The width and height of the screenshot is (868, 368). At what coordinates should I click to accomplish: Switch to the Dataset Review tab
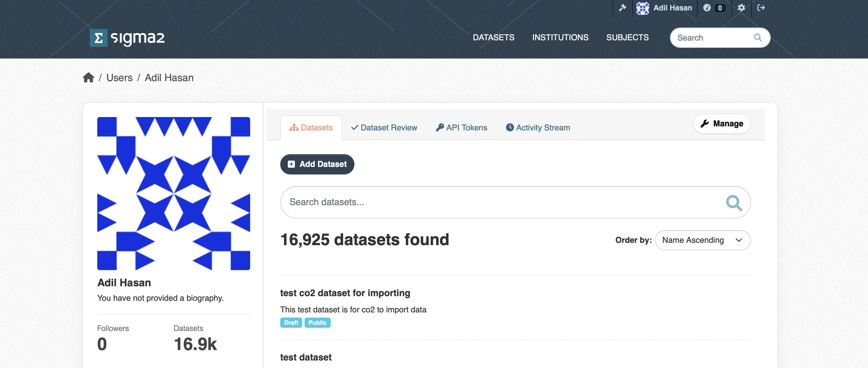pos(384,127)
